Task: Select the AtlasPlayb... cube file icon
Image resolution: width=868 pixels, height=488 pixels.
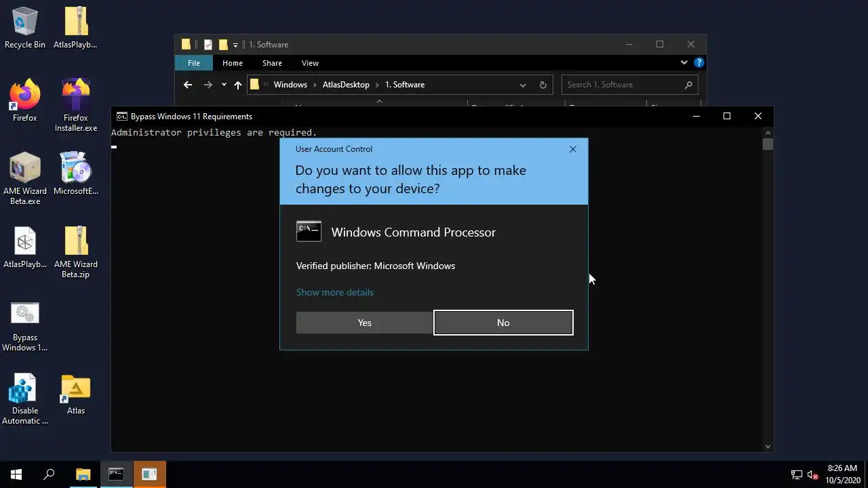Action: pyautogui.click(x=25, y=247)
